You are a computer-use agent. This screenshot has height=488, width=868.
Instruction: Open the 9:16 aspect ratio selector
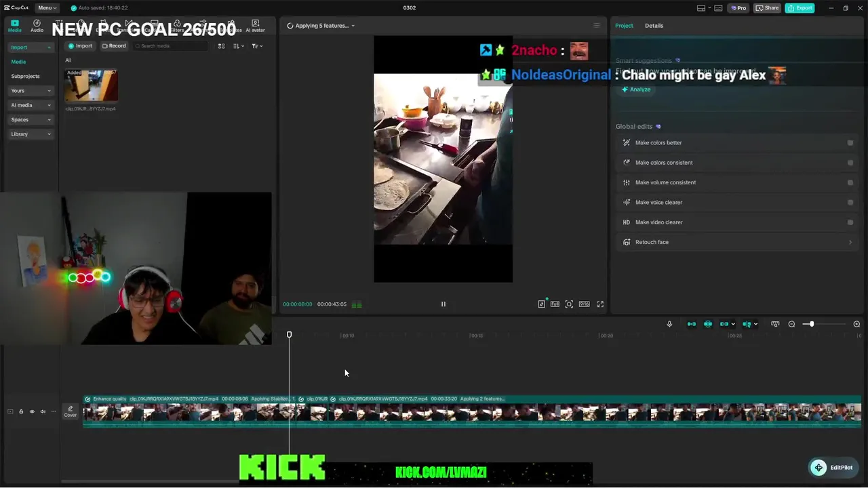[x=584, y=304]
